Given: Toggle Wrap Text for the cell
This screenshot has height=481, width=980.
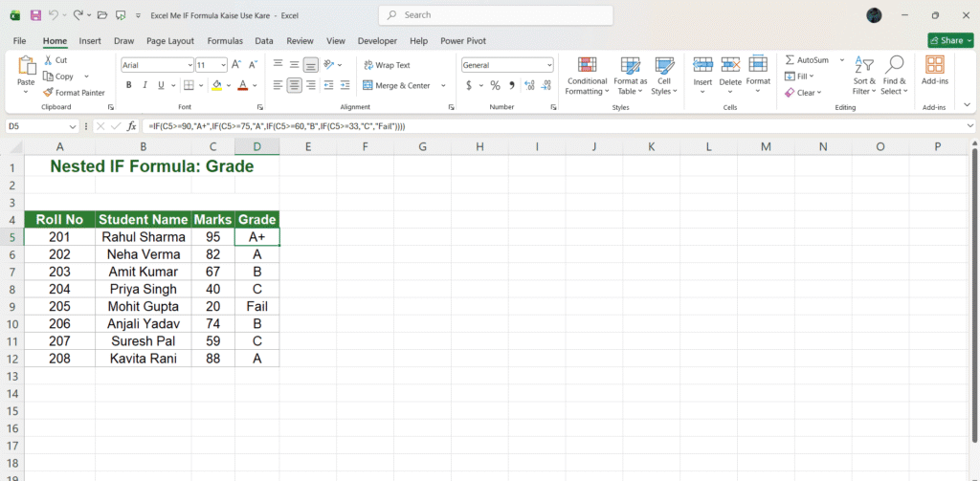Looking at the screenshot, I should tap(387, 65).
